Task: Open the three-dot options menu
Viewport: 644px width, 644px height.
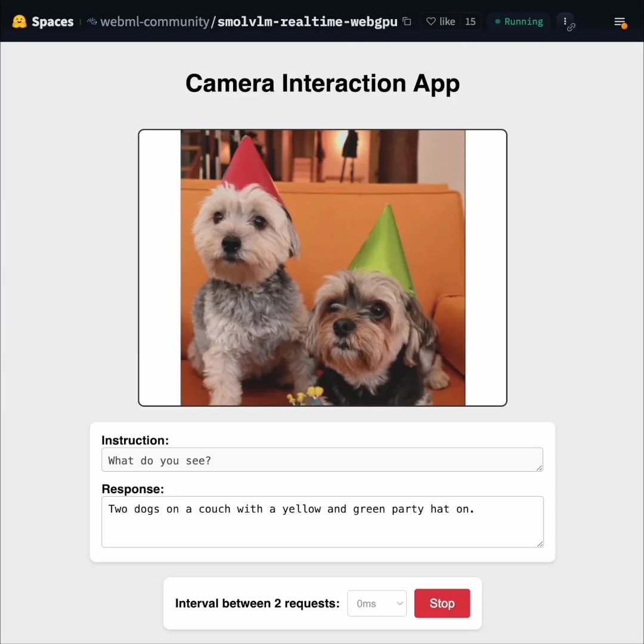Action: [565, 21]
